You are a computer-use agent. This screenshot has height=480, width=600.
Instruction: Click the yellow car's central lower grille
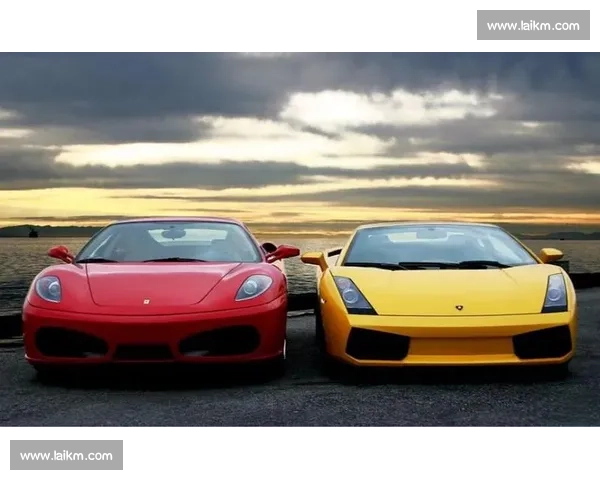(460, 347)
